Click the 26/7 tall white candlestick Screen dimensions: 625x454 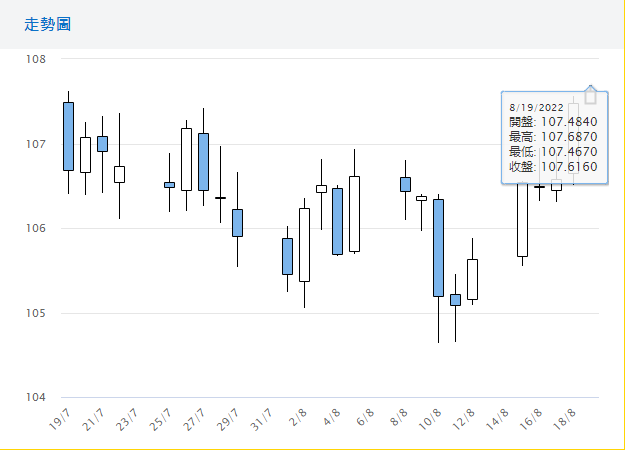[186, 159]
